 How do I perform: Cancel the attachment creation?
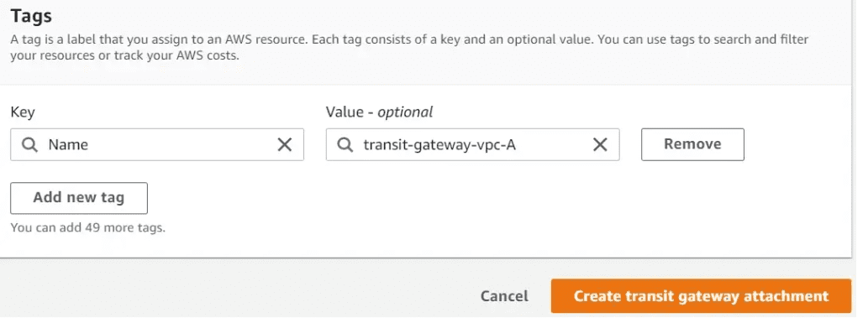pos(504,296)
